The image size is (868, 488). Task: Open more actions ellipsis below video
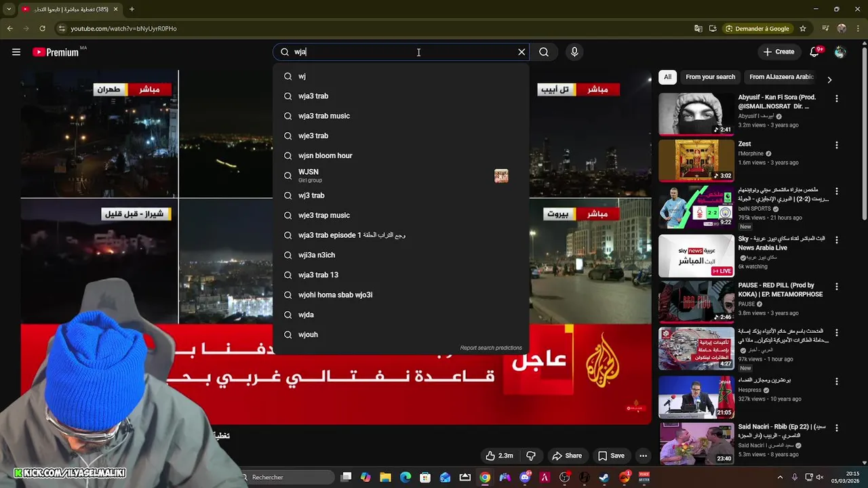click(643, 455)
